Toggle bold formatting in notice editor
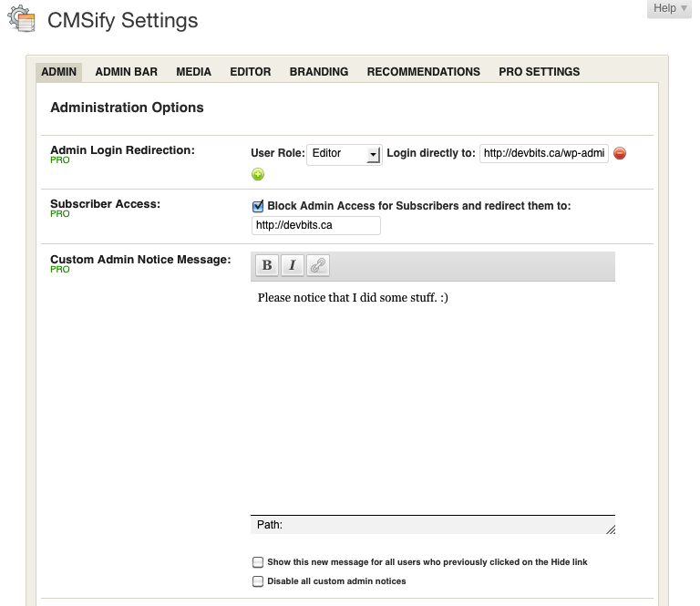 [267, 265]
